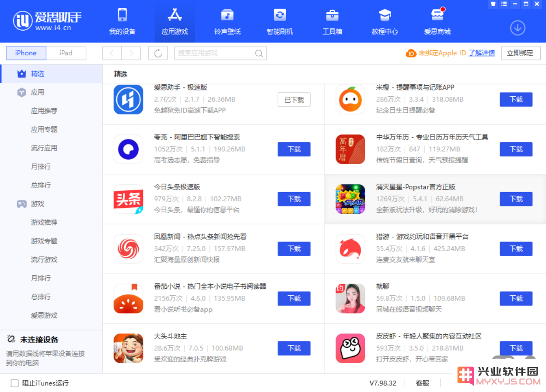Open the skin shirt icon in title bar
The width and height of the screenshot is (546, 392).
(x=493, y=4)
